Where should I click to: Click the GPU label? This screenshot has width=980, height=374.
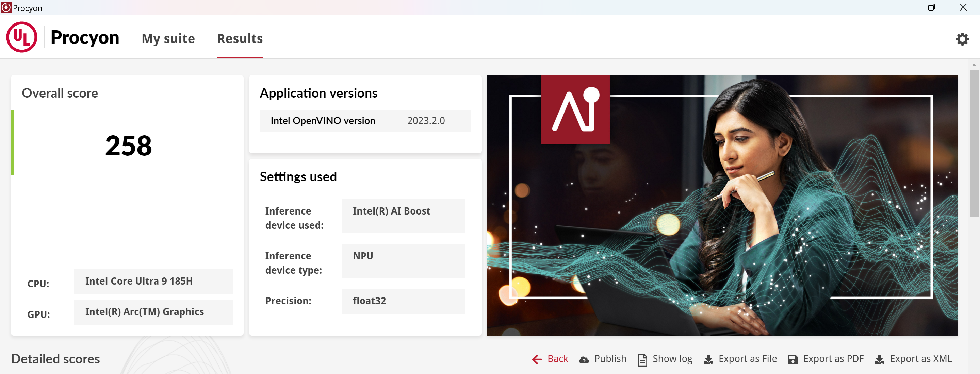38,315
